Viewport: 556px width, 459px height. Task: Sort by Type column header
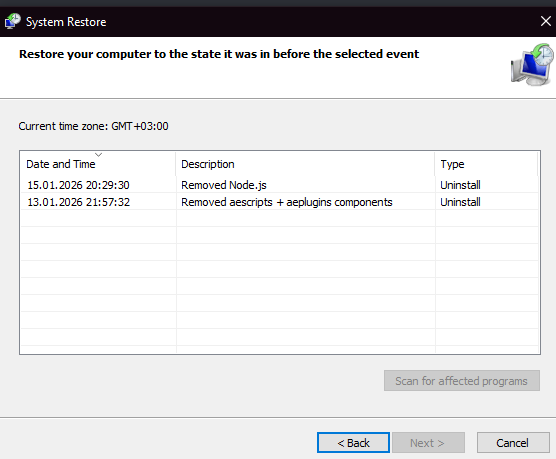coord(486,164)
